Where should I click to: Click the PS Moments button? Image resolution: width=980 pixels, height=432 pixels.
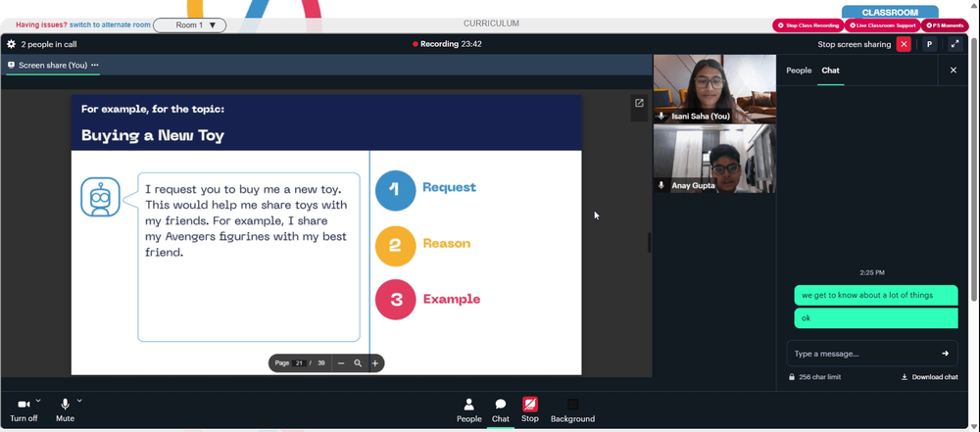[x=945, y=25]
